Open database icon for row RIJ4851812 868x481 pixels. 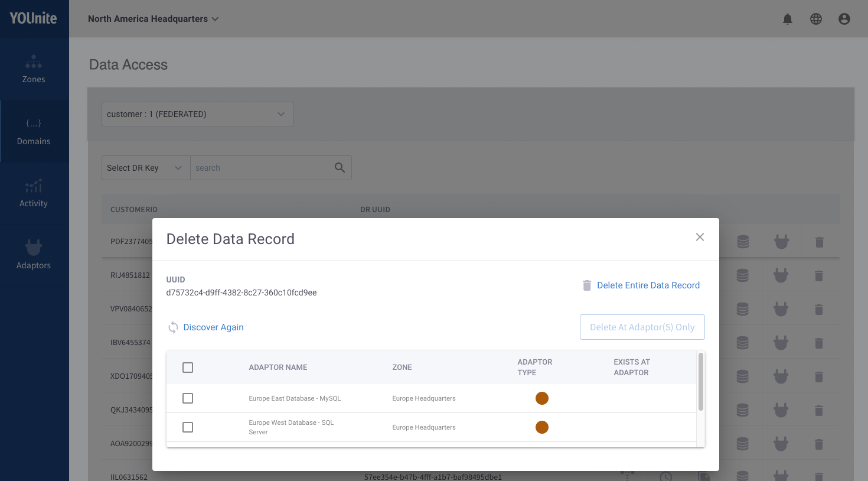point(743,275)
